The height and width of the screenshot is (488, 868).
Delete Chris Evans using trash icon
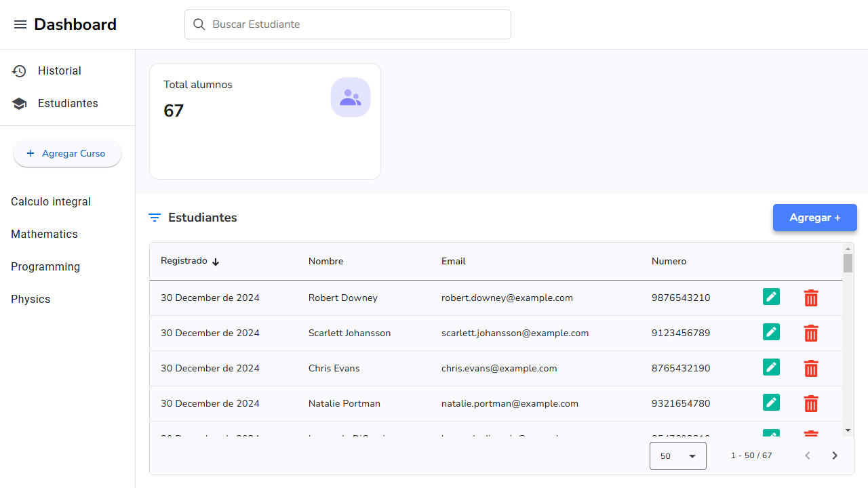point(810,368)
